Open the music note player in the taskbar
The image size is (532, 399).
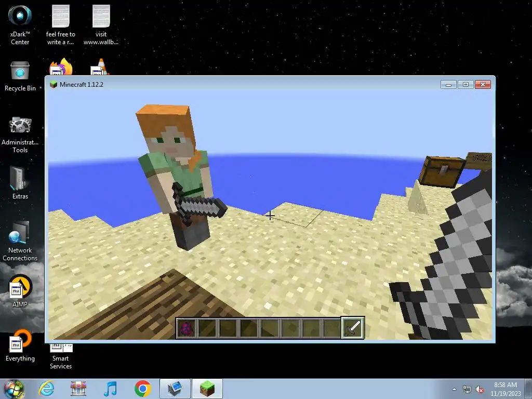pyautogui.click(x=110, y=389)
